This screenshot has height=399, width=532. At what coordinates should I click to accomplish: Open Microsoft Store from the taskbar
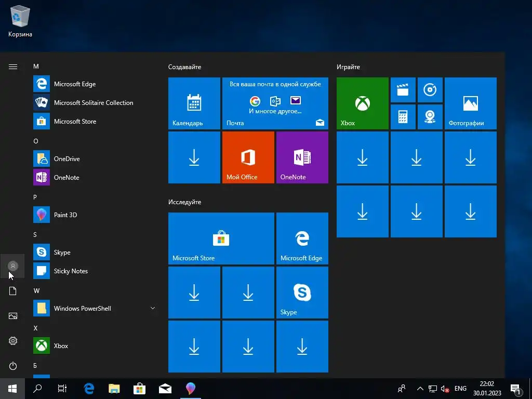[139, 389]
